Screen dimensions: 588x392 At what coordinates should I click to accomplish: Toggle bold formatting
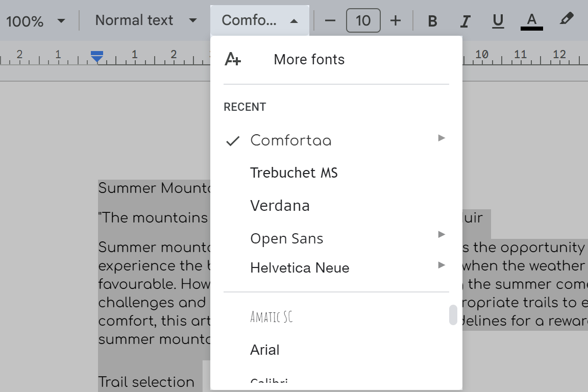(432, 21)
